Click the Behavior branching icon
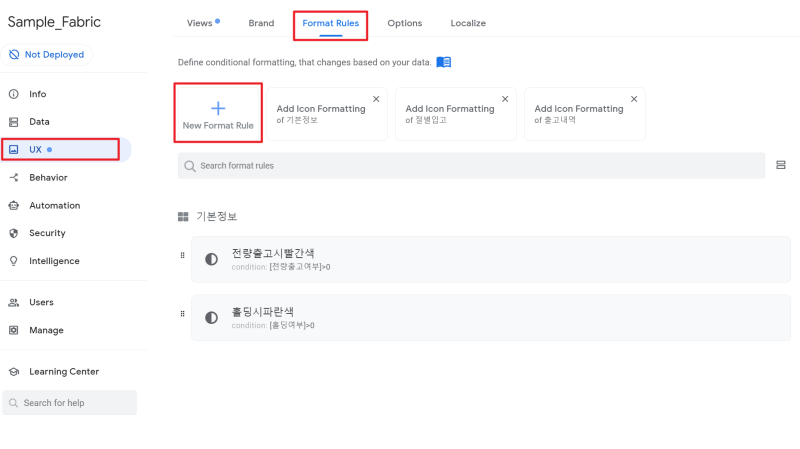Screen dimensions: 800x449 click(x=14, y=178)
